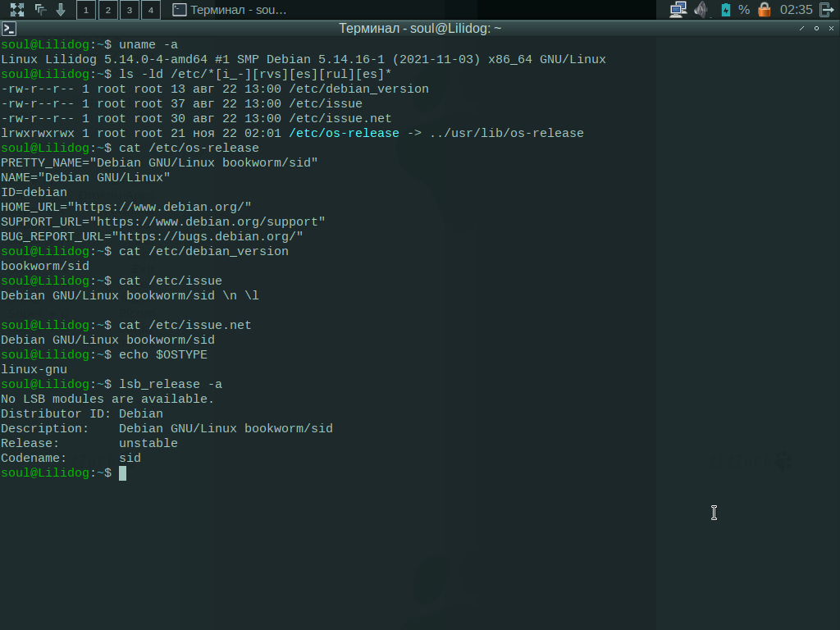Click the 'Distributor ID: Debian' line
This screenshot has width=840, height=630.
[82, 413]
